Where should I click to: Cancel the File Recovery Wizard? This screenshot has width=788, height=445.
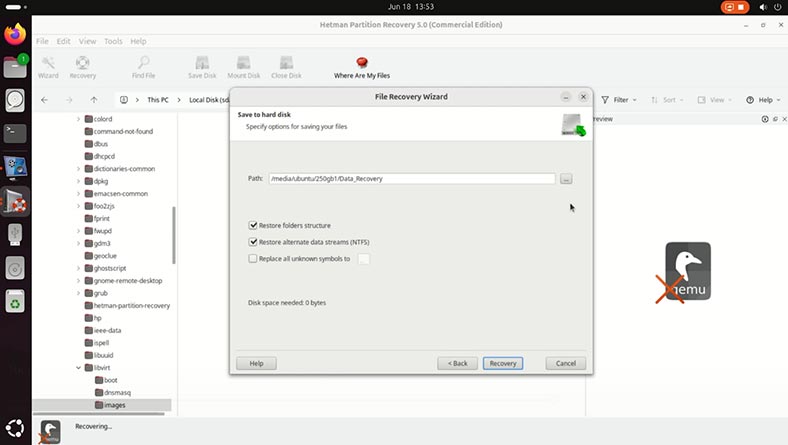pos(566,363)
